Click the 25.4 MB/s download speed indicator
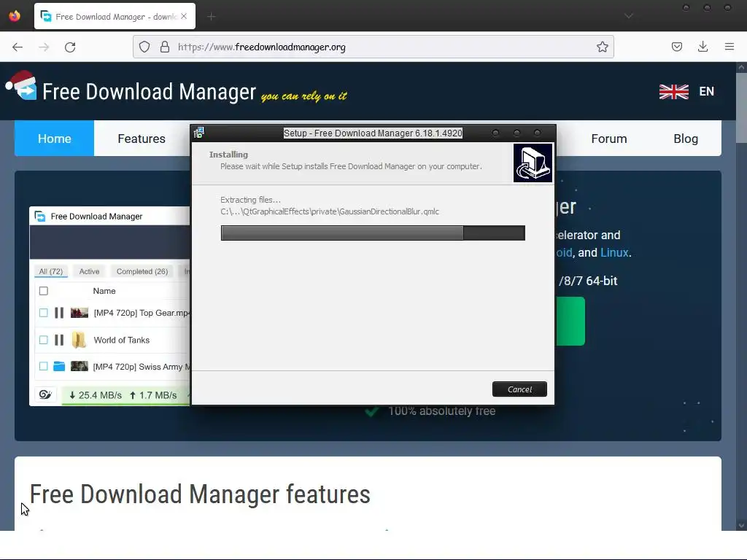Image resolution: width=747 pixels, height=560 pixels. 96,395
